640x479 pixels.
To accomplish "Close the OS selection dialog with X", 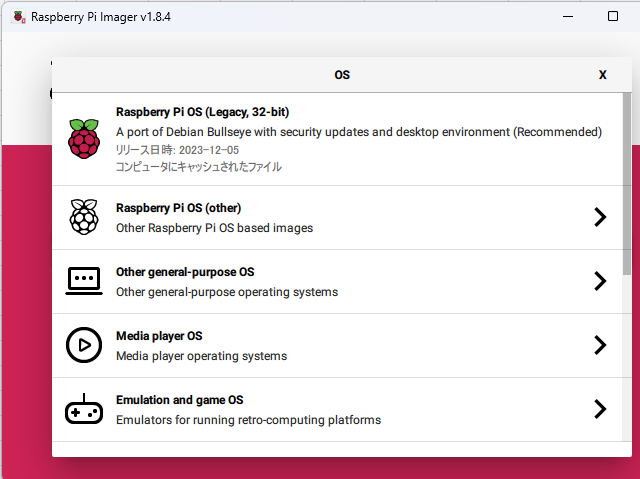I will pos(602,75).
